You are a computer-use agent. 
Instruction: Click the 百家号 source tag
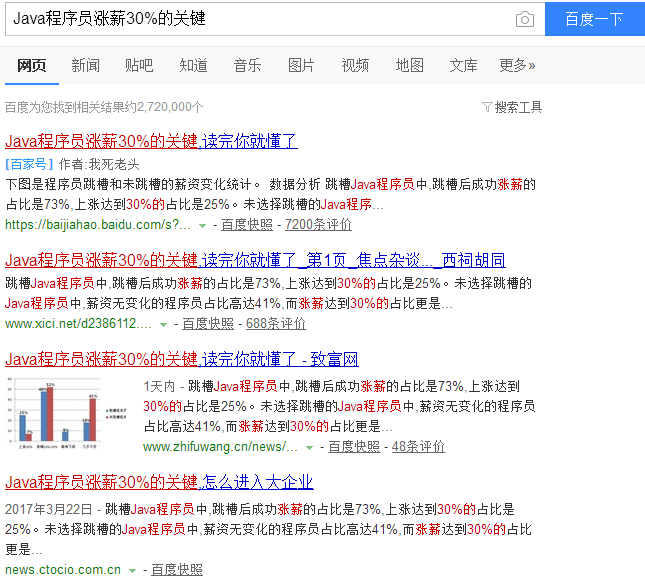tap(29, 165)
